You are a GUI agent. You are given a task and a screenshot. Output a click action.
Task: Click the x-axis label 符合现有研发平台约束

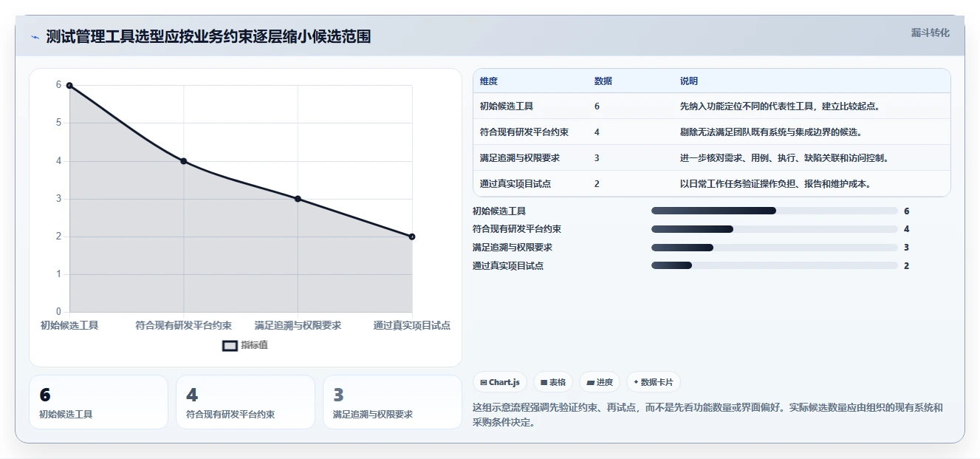[184, 325]
